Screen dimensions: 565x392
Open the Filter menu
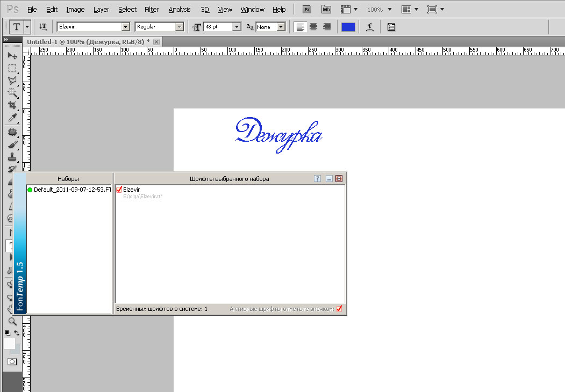(152, 9)
